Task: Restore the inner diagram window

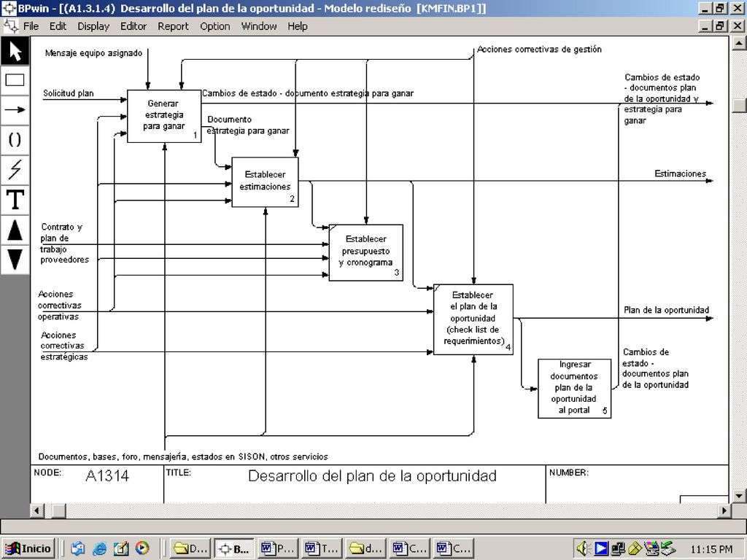Action: pos(720,26)
